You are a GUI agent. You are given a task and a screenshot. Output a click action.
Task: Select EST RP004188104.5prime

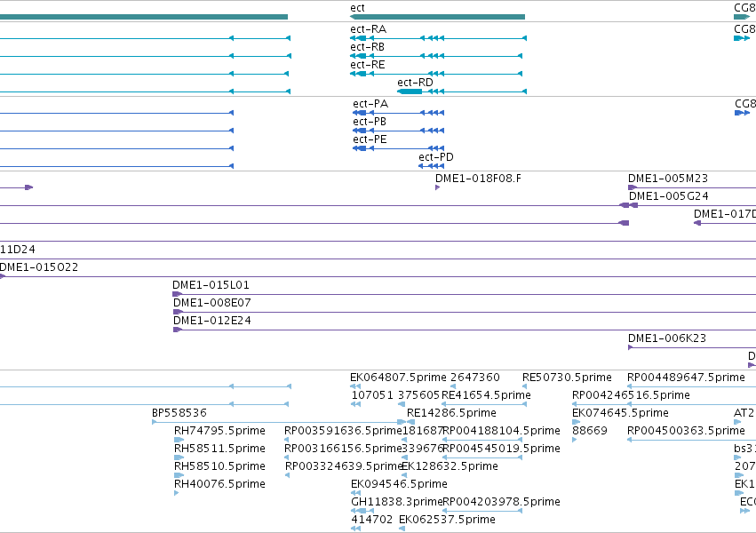501,431
